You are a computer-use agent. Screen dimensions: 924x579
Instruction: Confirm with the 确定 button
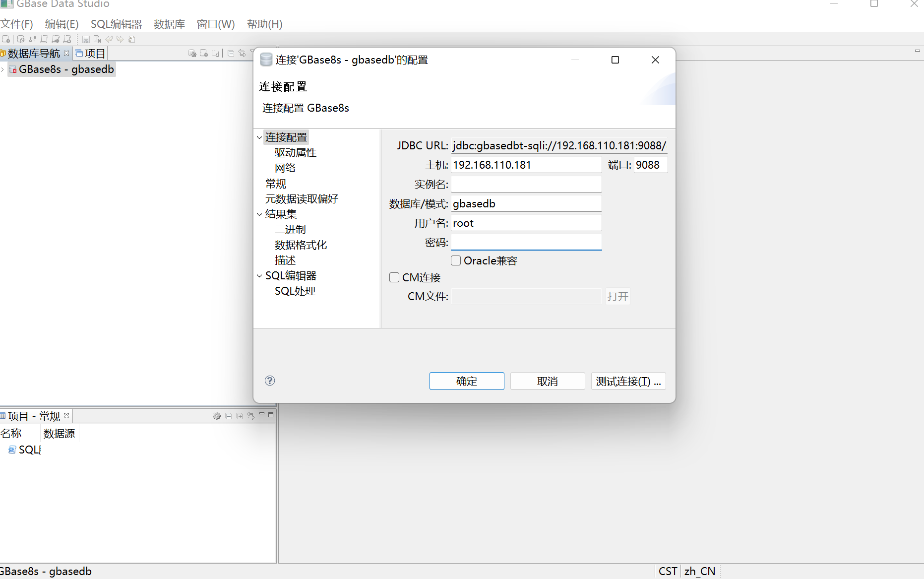point(467,381)
